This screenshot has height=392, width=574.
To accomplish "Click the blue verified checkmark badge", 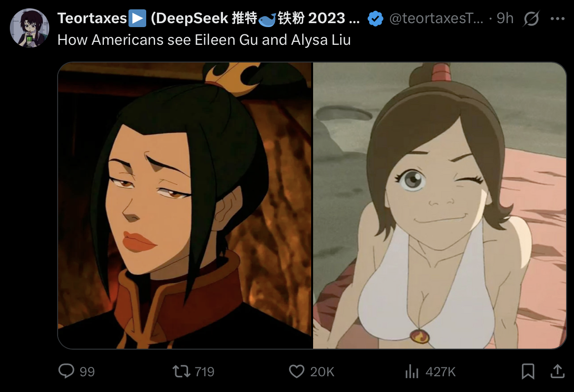I will pos(375,18).
